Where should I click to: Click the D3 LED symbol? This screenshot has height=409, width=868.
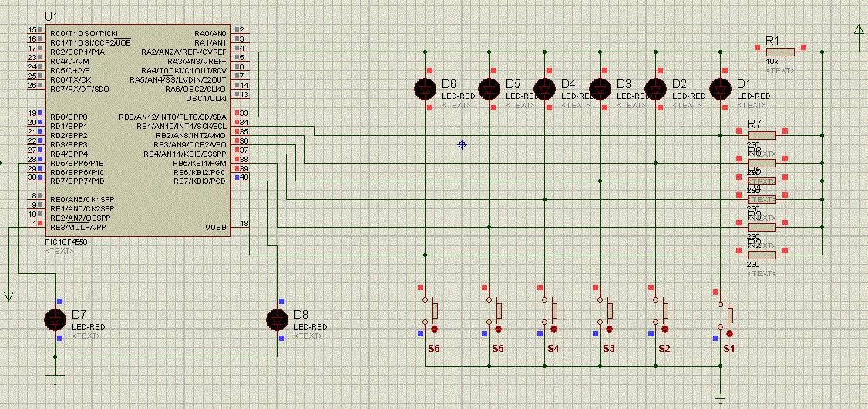coord(601,90)
